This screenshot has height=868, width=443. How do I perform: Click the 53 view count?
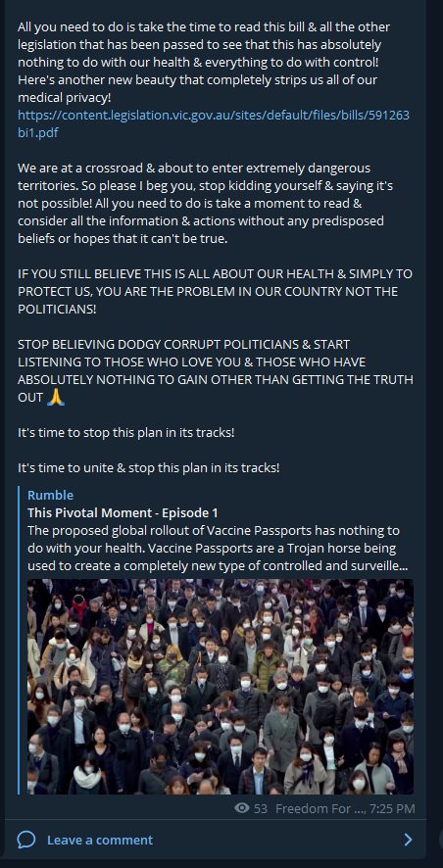[x=261, y=809]
